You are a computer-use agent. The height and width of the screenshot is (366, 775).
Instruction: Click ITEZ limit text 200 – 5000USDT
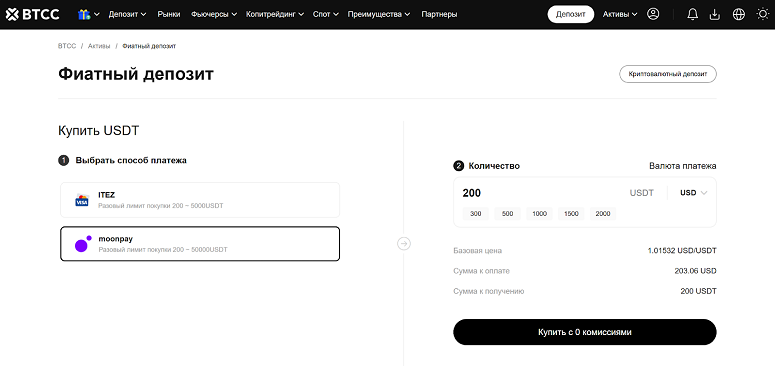161,205
